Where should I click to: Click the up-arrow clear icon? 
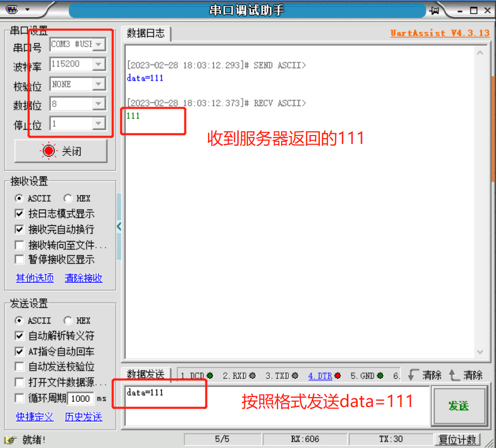pos(454,375)
